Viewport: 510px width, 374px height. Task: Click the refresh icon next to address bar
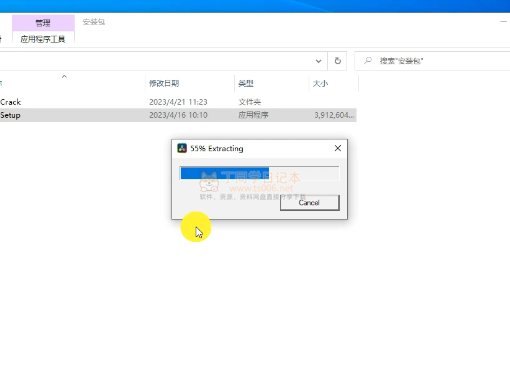(x=337, y=61)
